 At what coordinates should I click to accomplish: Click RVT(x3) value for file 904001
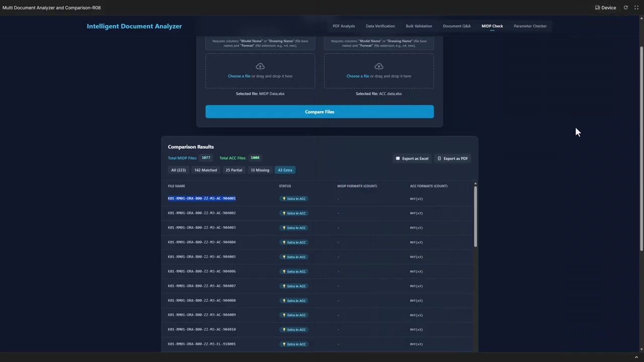[416, 199]
